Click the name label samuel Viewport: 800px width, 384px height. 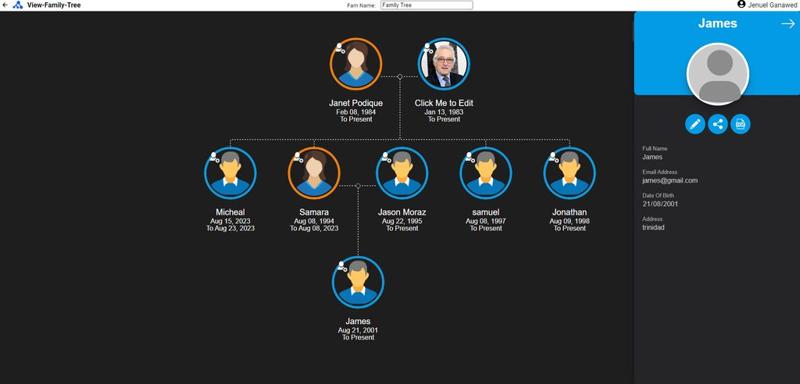(486, 212)
